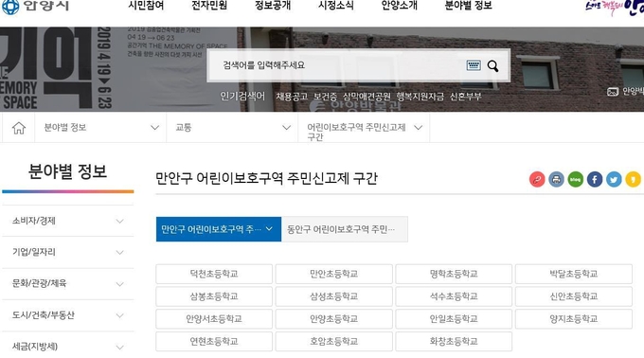Open 시민참여 menu
Screen dimensions: 644x358
point(146,6)
